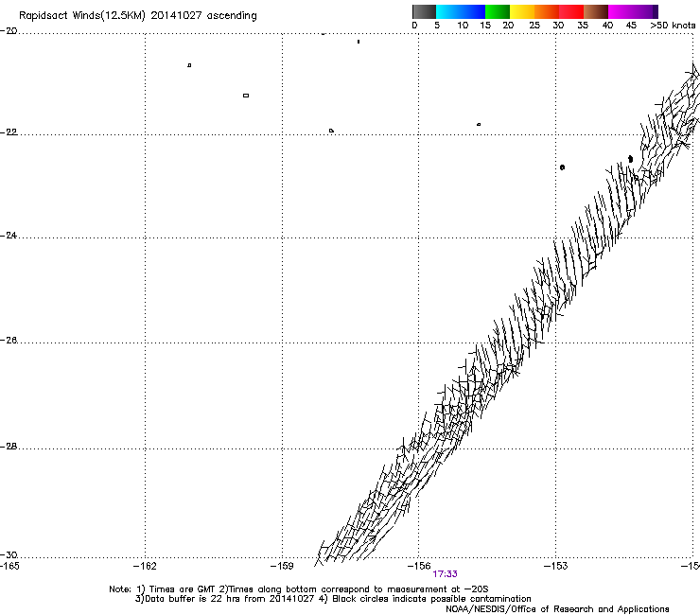Viewport: 700px width, 615px height.
Task: Click the brown 35–40 knots color segment
Action: pyautogui.click(x=596, y=11)
